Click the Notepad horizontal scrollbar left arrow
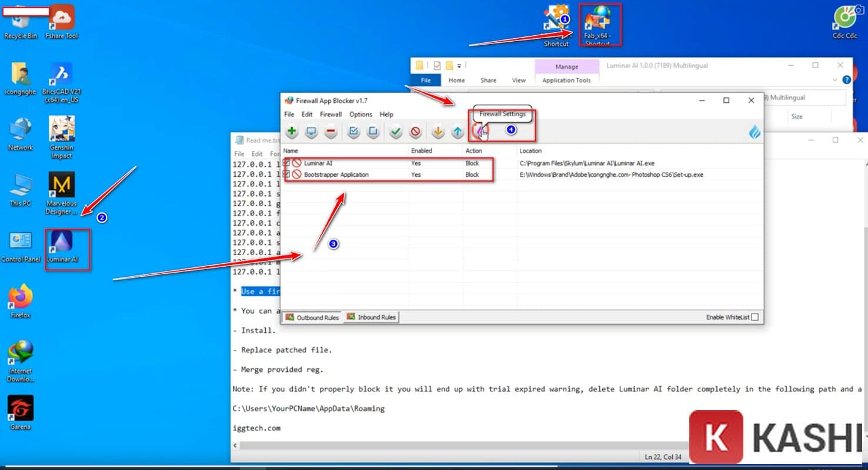 (235, 445)
